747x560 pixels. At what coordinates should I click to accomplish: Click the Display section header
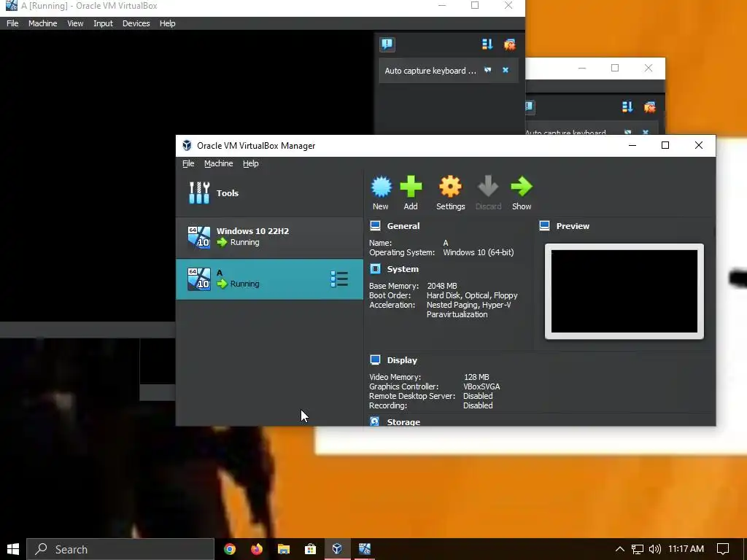point(402,360)
